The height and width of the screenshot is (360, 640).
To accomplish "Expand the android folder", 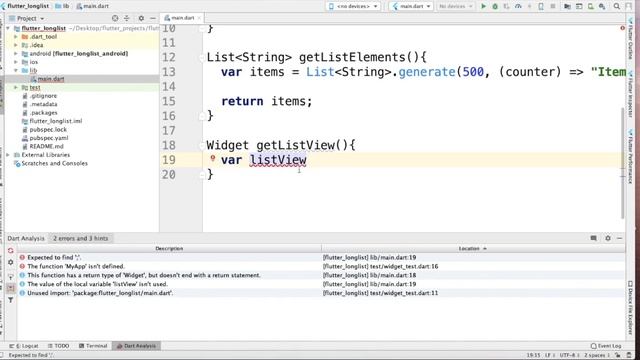I will tap(16, 53).
